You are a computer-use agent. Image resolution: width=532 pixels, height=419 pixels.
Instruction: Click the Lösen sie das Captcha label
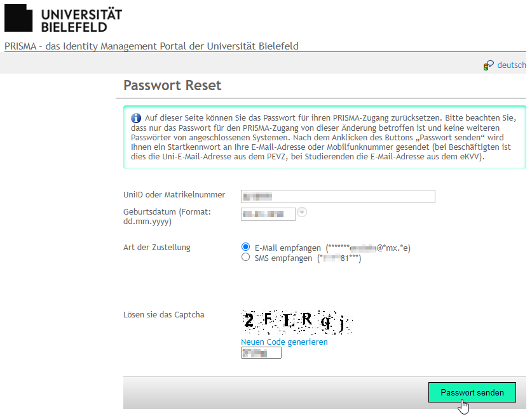[164, 315]
